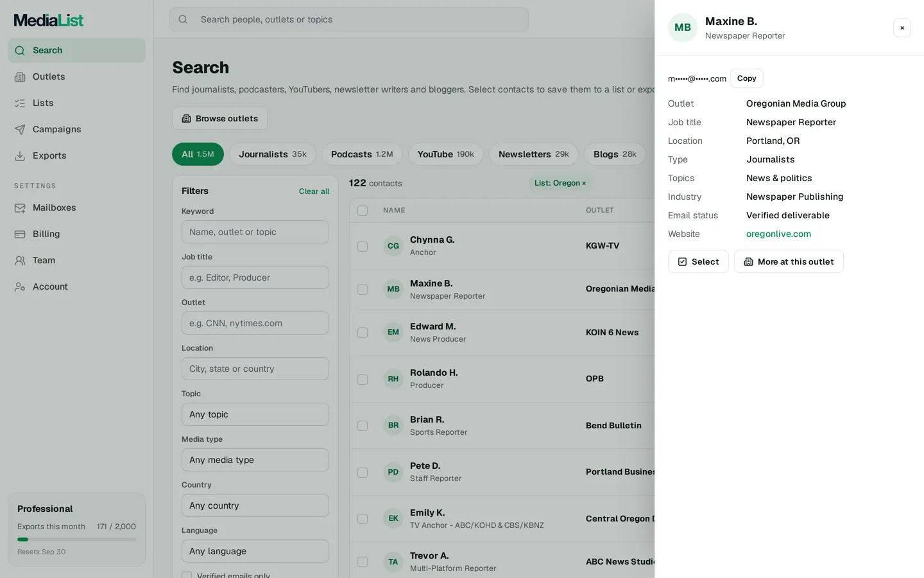Click More at this outlet
This screenshot has width=924, height=578.
(789, 261)
